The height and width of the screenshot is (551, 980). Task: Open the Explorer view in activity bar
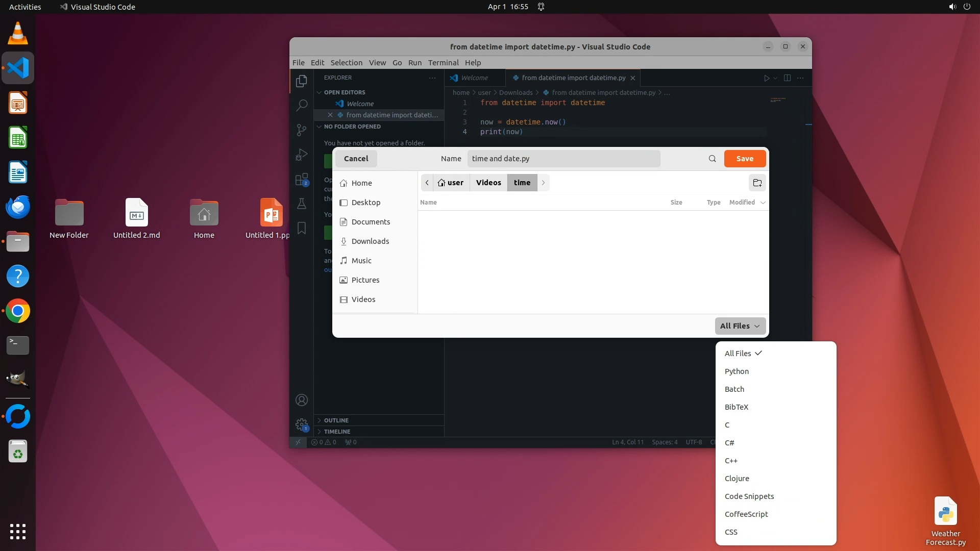(302, 81)
